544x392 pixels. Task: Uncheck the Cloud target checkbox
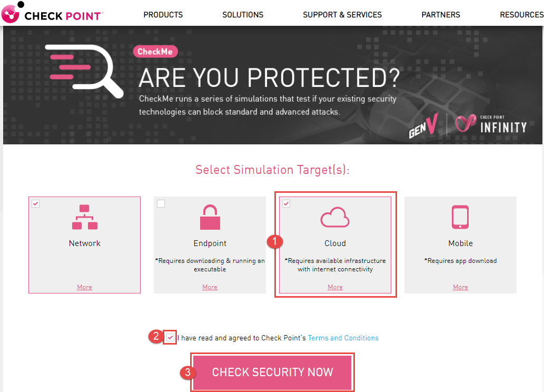tap(286, 203)
